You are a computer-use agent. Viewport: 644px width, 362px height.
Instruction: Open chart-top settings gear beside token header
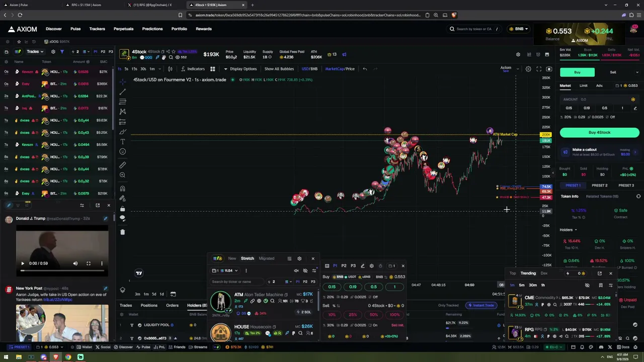tap(518, 54)
